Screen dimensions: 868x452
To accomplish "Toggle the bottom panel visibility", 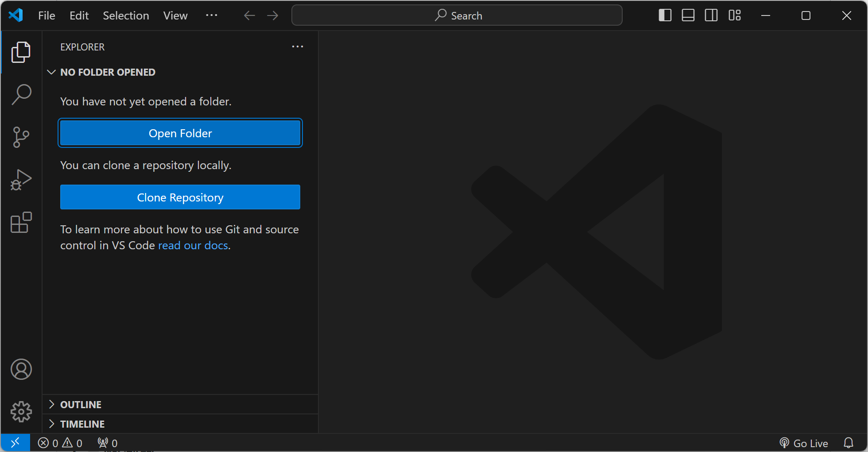I will click(x=688, y=15).
